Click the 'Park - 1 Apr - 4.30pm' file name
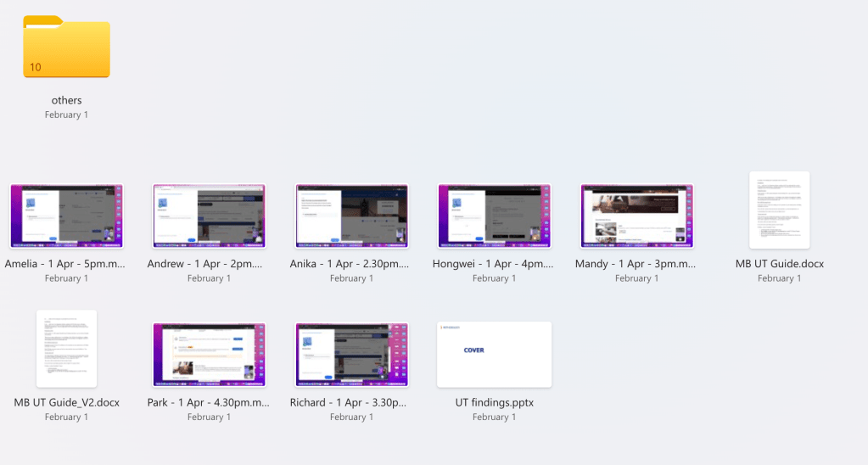The height and width of the screenshot is (465, 868). [209, 402]
